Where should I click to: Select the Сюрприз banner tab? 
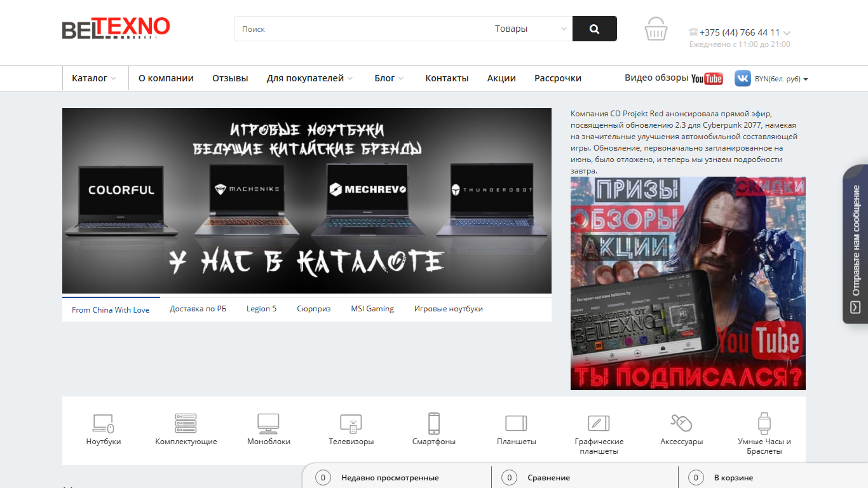(x=314, y=309)
